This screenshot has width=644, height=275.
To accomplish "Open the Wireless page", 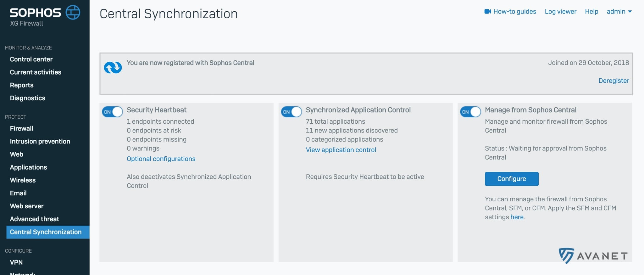I will [23, 180].
